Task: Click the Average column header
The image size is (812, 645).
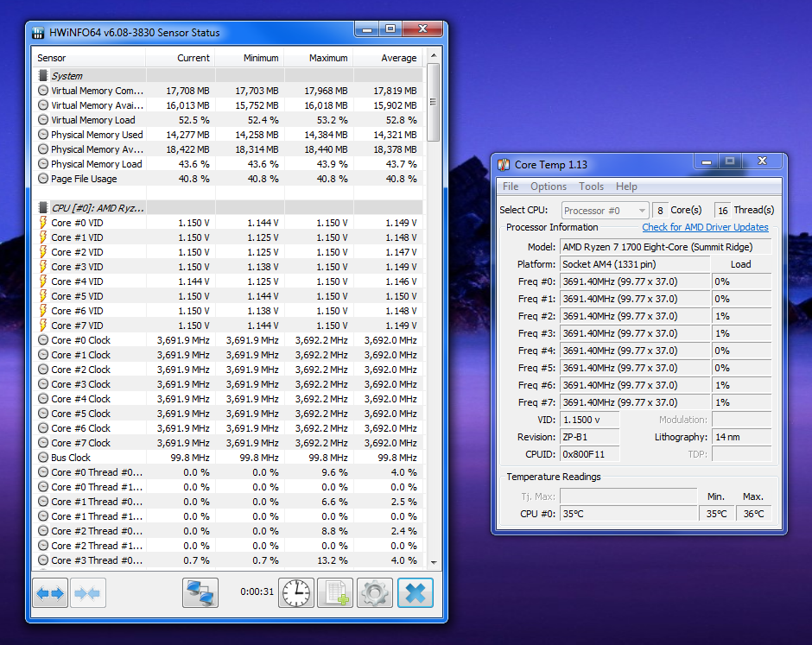Action: click(387, 58)
